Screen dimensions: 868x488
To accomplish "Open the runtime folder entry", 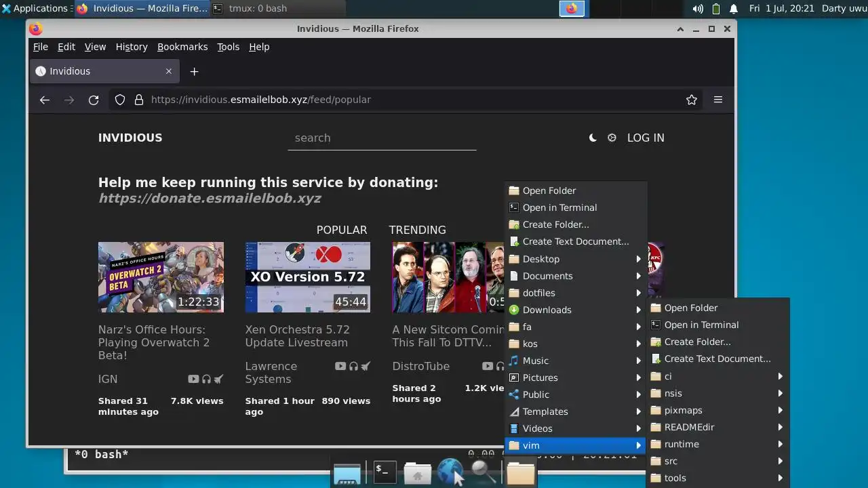I will [717, 444].
